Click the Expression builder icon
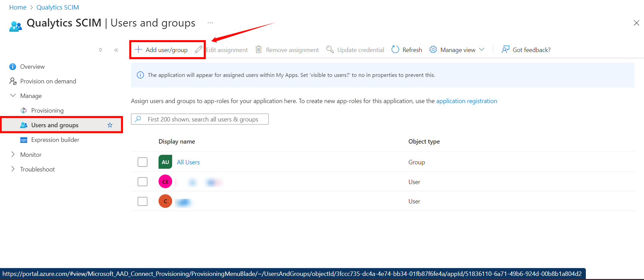644x280 pixels. (24, 140)
